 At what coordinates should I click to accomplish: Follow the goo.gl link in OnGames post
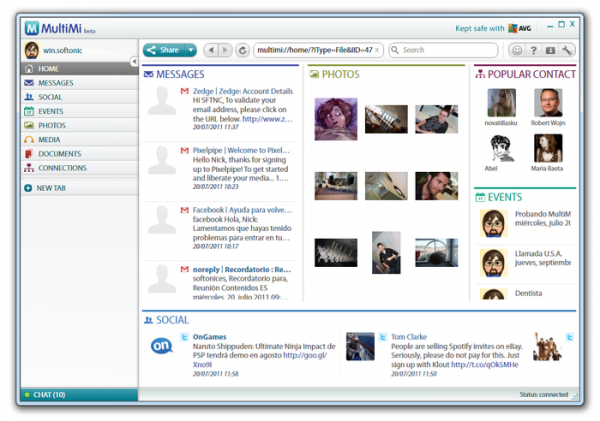click(x=260, y=360)
